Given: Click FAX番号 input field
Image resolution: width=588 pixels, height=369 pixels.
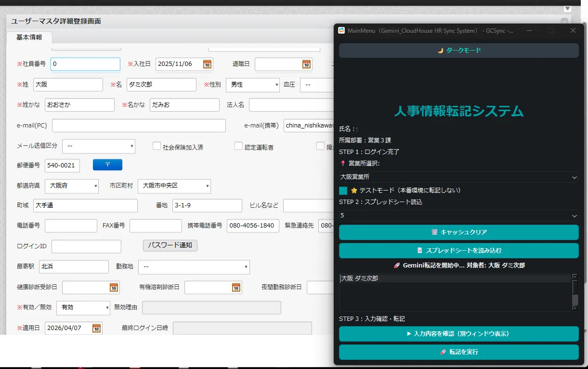Looking at the screenshot, I should click(x=156, y=226).
